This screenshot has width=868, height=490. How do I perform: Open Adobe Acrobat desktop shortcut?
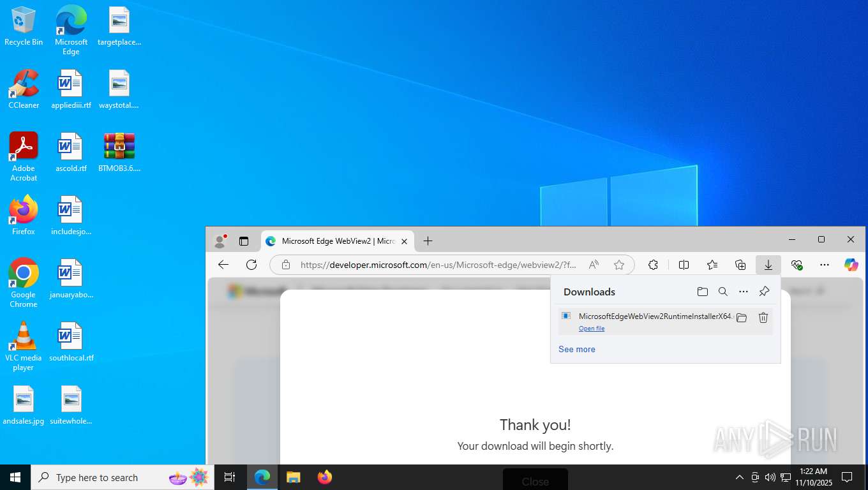pos(24,156)
